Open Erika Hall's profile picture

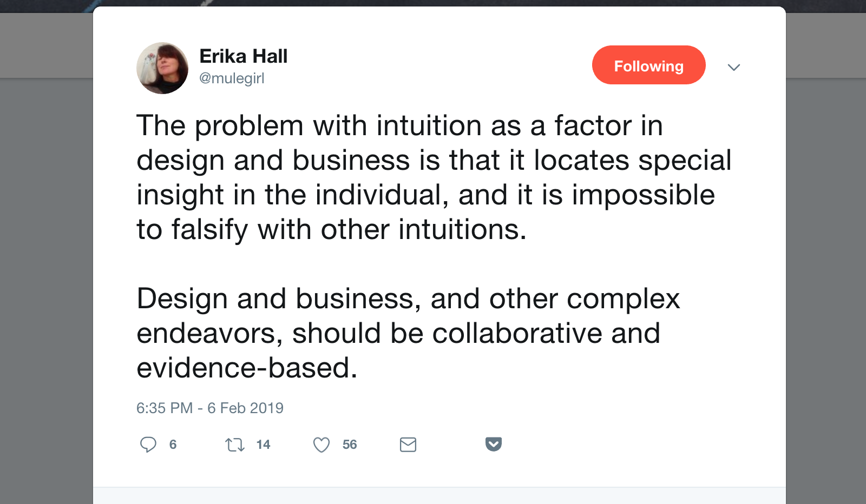click(x=162, y=68)
